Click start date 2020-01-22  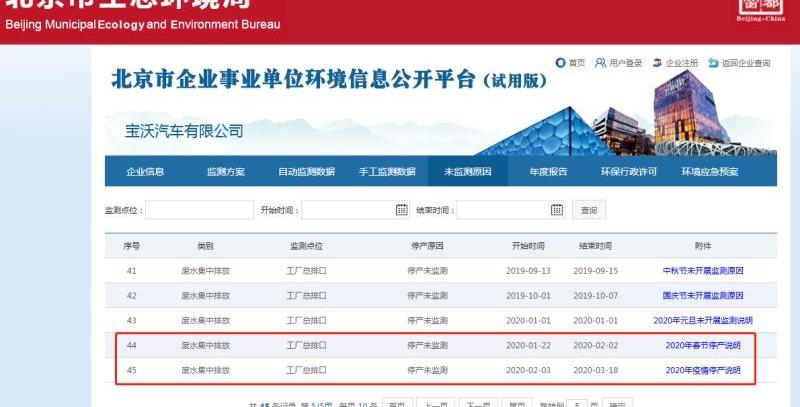(528, 345)
